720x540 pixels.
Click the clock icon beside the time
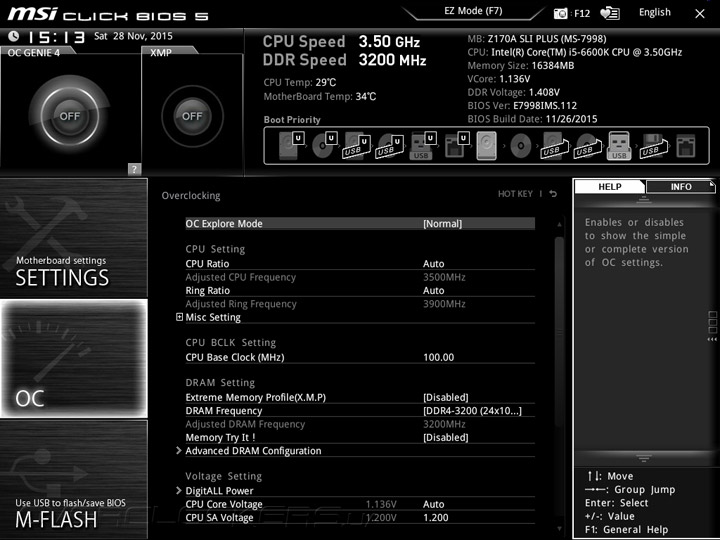[x=14, y=36]
